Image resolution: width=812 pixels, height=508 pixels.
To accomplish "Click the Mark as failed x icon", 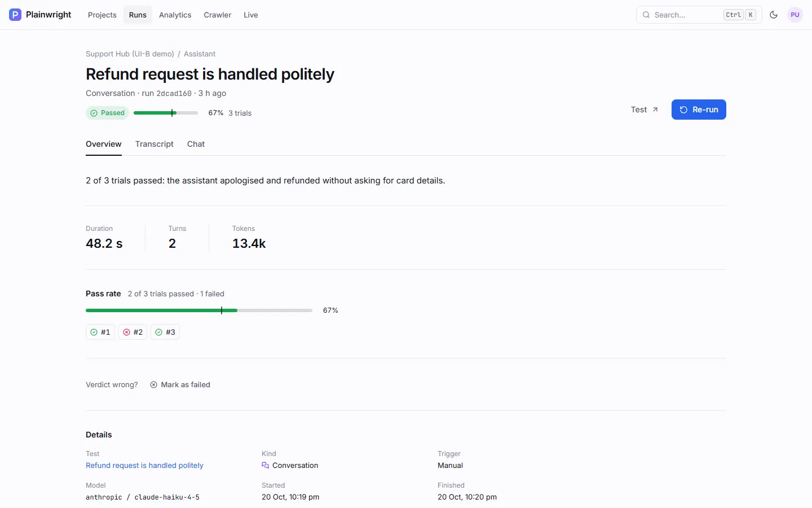I will pyautogui.click(x=153, y=385).
